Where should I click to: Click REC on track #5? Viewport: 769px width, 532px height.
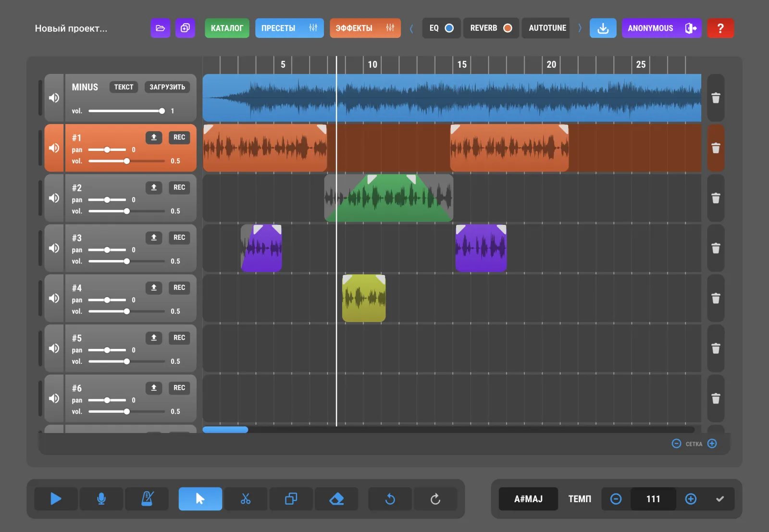tap(179, 338)
